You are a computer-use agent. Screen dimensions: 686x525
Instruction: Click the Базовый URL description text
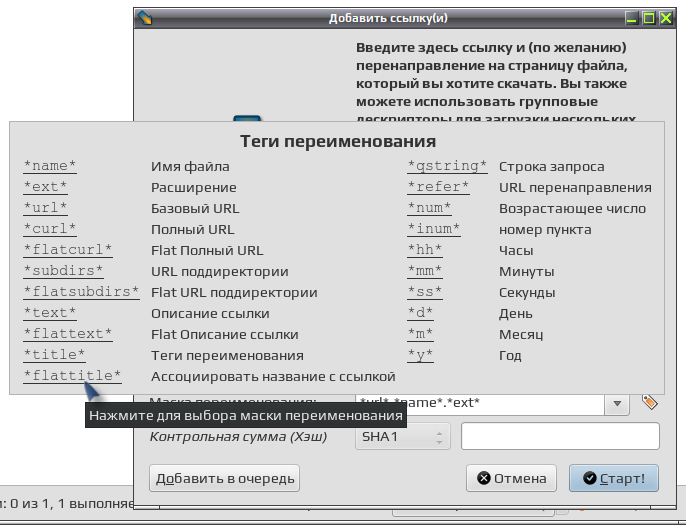pos(195,209)
